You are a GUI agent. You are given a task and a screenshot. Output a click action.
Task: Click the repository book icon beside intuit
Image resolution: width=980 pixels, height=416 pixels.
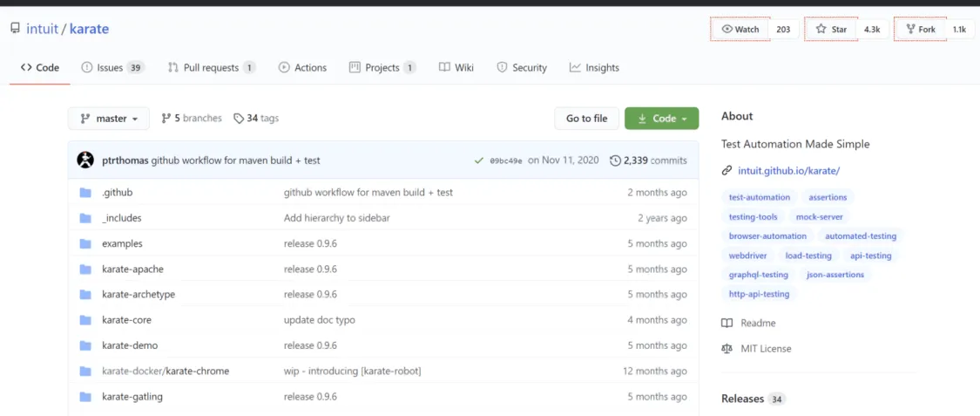point(15,29)
